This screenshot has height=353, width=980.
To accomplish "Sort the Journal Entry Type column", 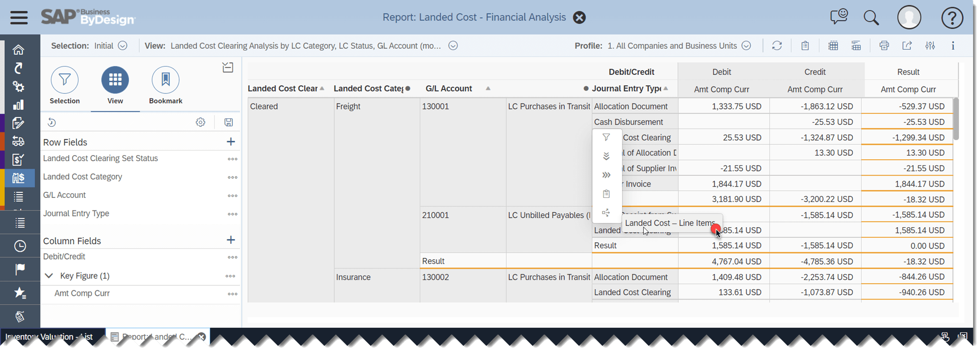I will (666, 89).
